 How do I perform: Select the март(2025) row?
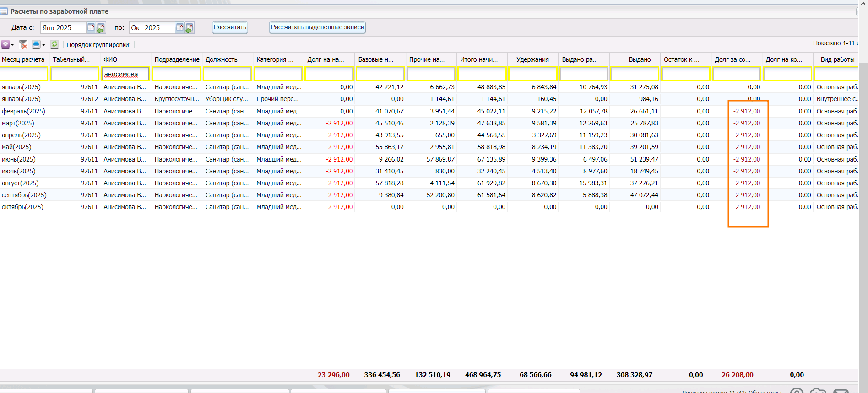(x=18, y=123)
